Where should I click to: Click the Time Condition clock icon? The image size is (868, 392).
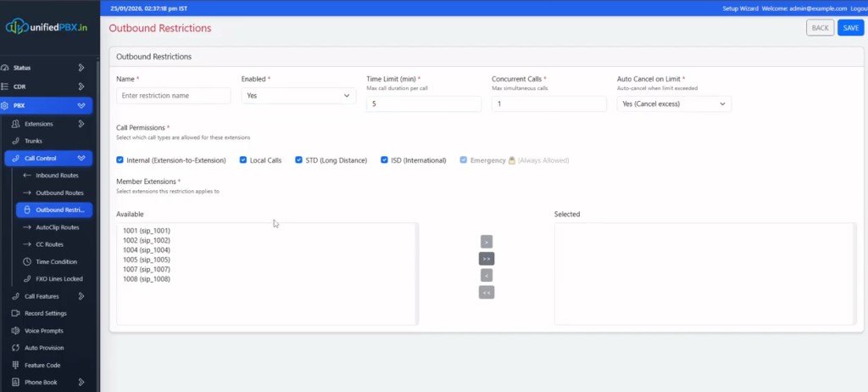pos(26,261)
